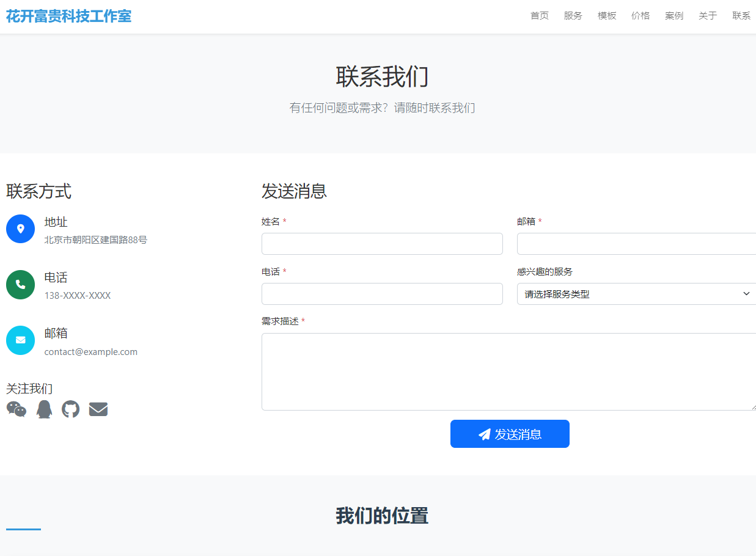
Task: Open the WeChat icon under 关注我们
Action: pos(16,409)
